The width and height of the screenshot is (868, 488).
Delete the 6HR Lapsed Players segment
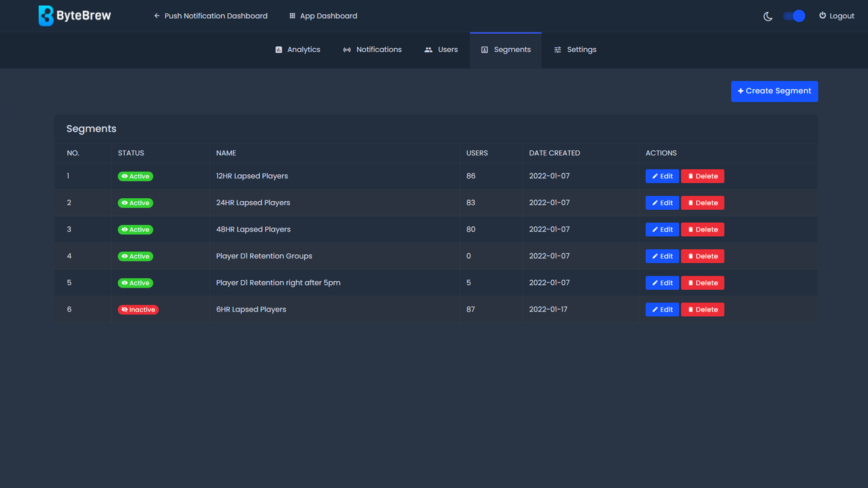click(702, 310)
